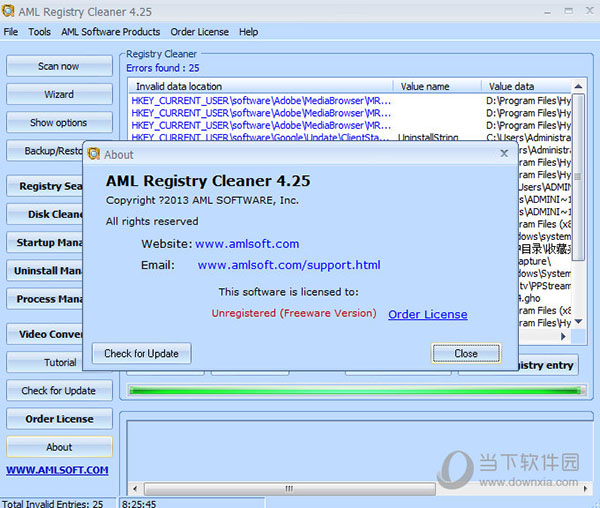This screenshot has height=508, width=600.
Task: Click results list horizontal scroll right arrow
Action: point(563,336)
